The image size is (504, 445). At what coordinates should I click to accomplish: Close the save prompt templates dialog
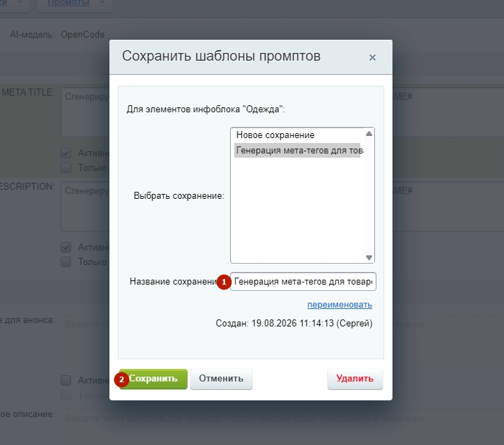tap(372, 58)
